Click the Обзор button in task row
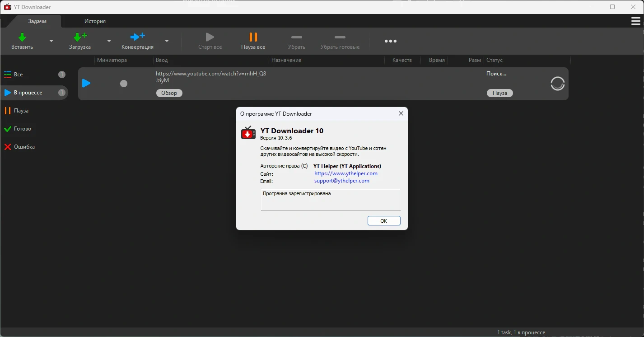The width and height of the screenshot is (644, 337). (x=169, y=93)
